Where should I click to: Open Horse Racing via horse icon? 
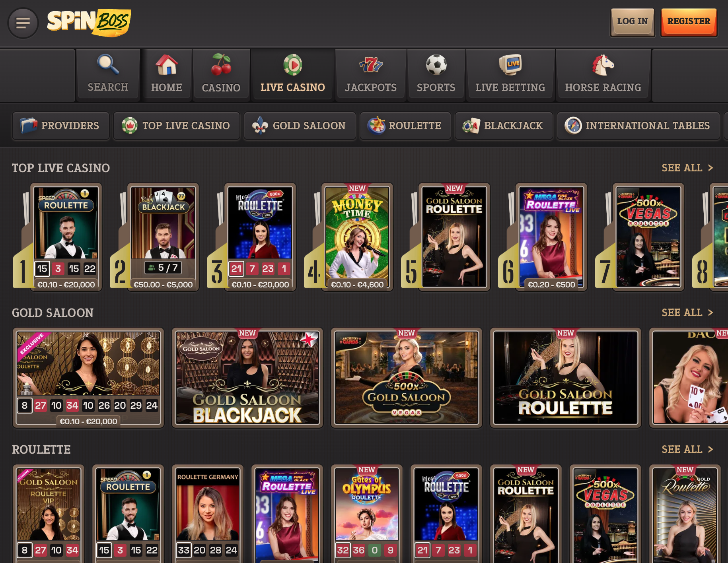tap(603, 64)
